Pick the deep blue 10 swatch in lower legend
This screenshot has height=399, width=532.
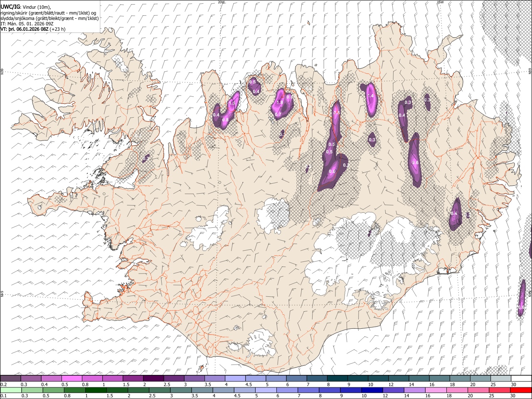coord(372,390)
